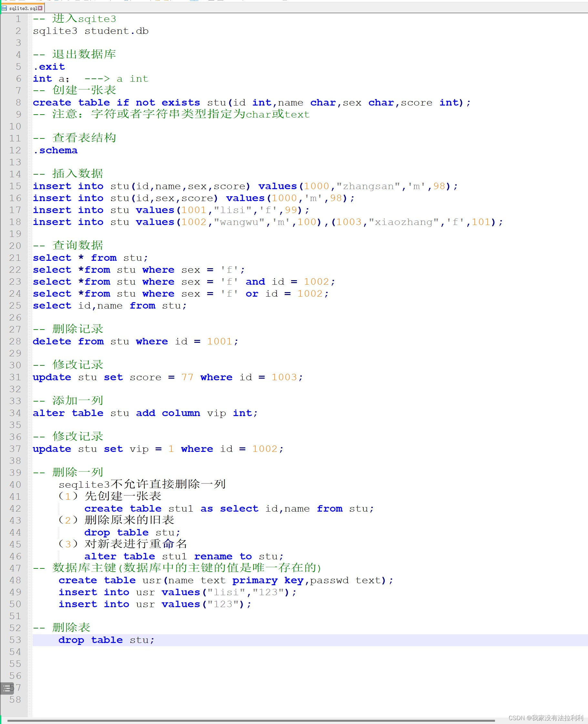The width and height of the screenshot is (588, 724).
Task: Click the Redo icon on the toolbar
Action: pos(105,2)
